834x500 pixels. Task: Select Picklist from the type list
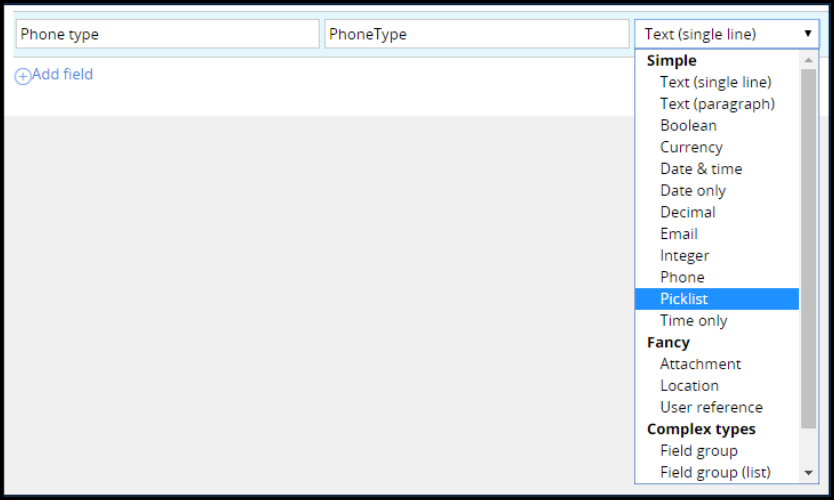pos(684,299)
